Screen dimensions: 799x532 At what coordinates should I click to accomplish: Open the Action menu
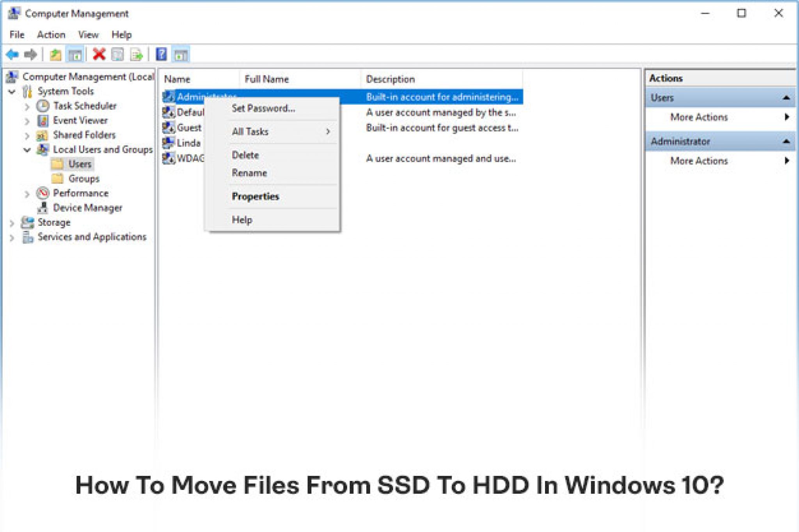tap(51, 35)
